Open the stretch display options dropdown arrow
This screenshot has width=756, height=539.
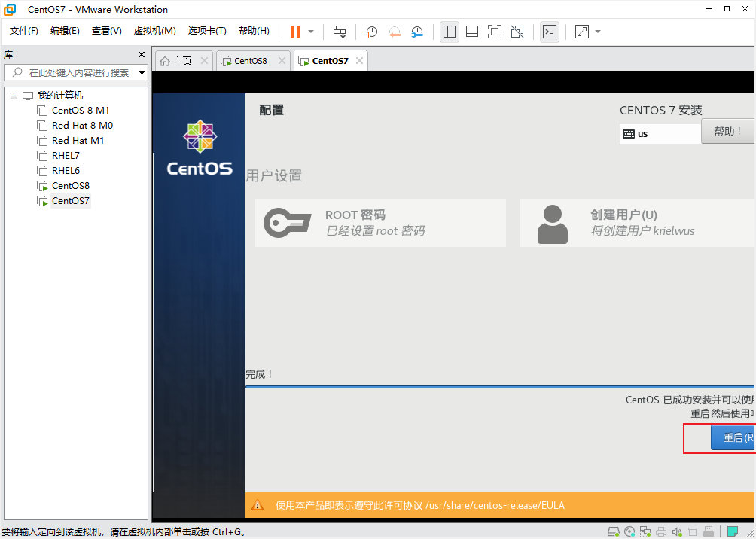(x=598, y=32)
